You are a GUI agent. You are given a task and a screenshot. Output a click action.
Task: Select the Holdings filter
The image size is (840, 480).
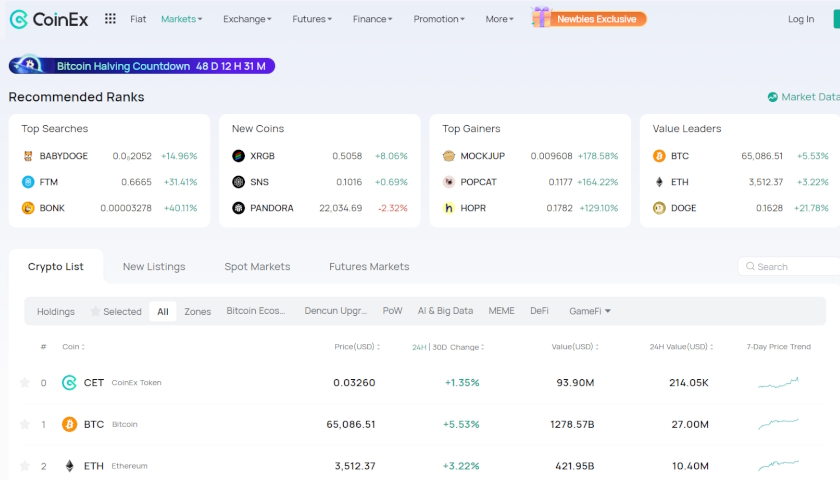tap(56, 311)
